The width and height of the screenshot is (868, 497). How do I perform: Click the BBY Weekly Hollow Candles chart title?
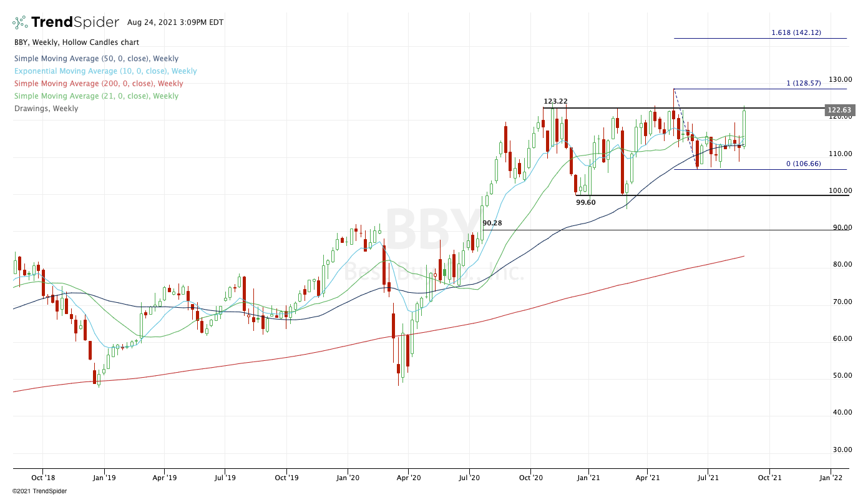tap(77, 42)
